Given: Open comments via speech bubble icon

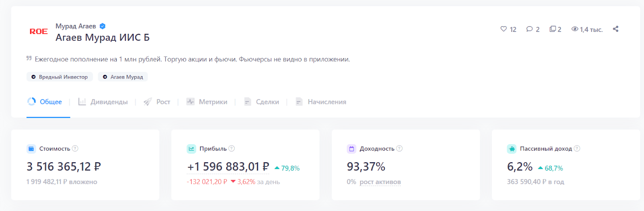Looking at the screenshot, I should point(530,29).
